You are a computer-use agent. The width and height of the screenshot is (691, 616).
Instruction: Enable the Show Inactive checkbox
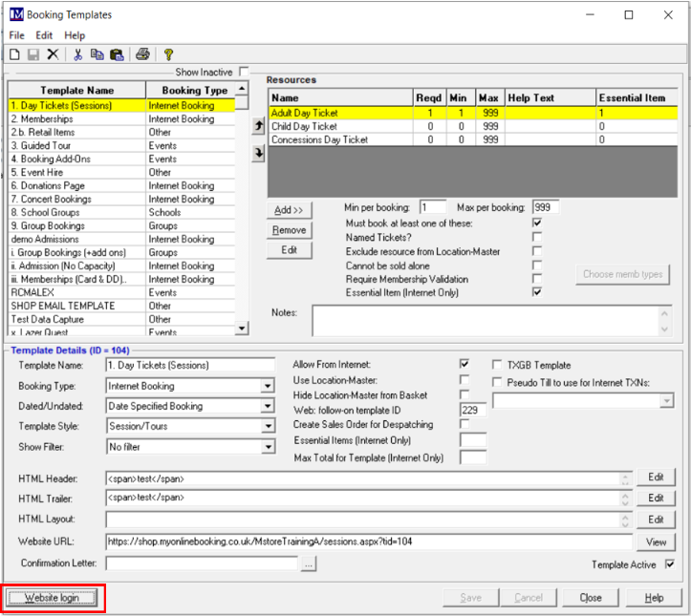(244, 72)
